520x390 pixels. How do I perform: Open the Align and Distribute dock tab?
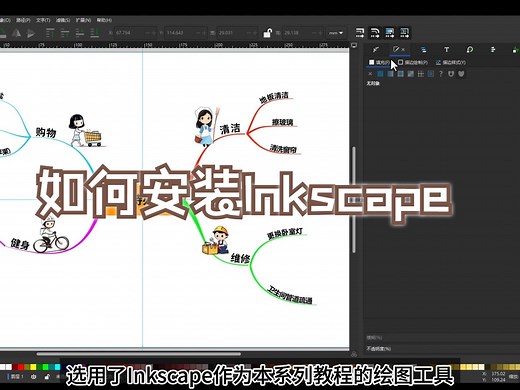tap(493, 50)
